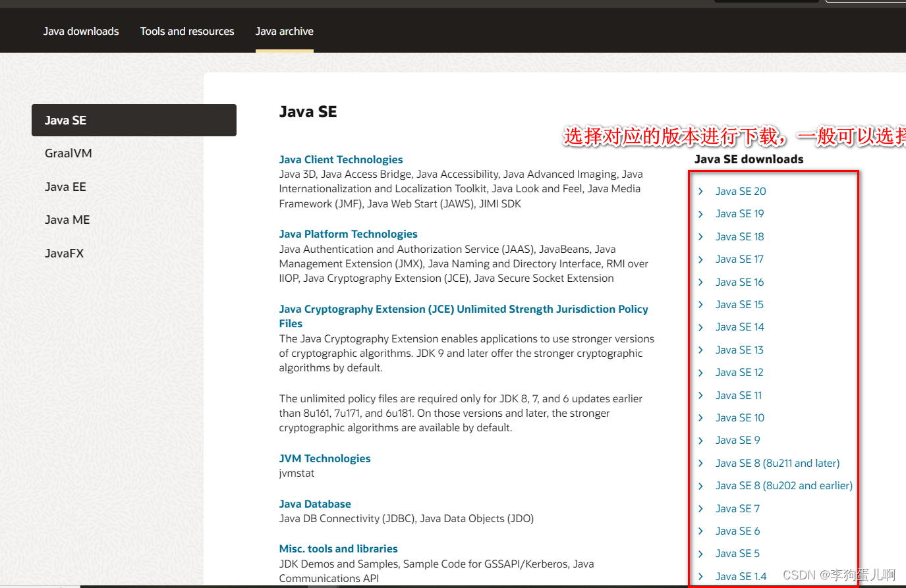The height and width of the screenshot is (588, 906).
Task: Open the JVM Technologies link
Action: [x=325, y=458]
